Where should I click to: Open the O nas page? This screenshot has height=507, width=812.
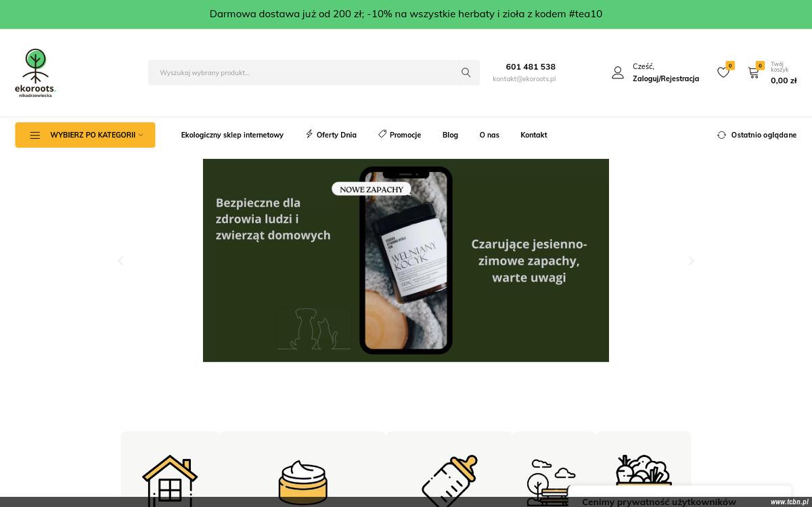coord(489,135)
